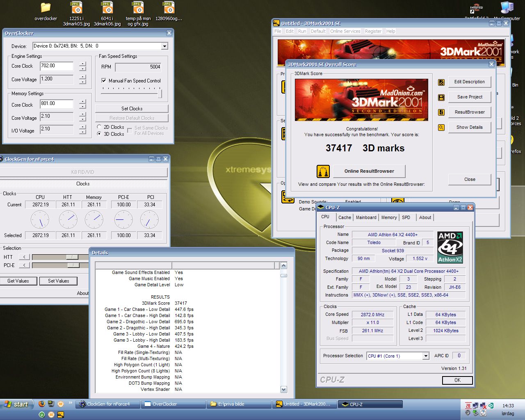Click the yellow 3DMark quick launch icon

(x=61, y=415)
